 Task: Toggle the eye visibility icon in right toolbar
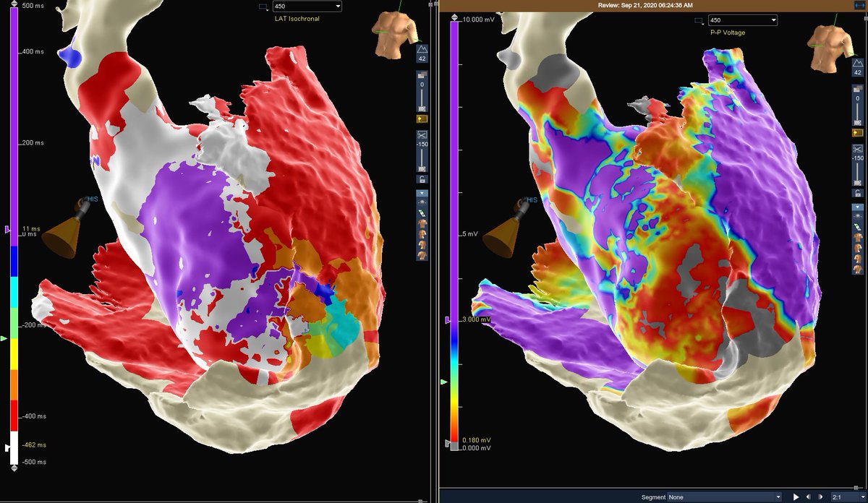(858, 215)
